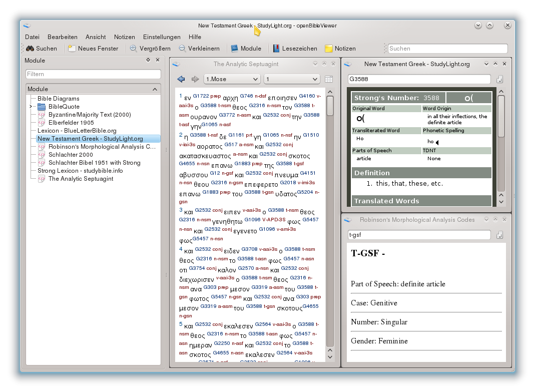The image size is (535, 392).
Task: Select Schlachter Bibel 1951 with Strong
Action: click(95, 163)
